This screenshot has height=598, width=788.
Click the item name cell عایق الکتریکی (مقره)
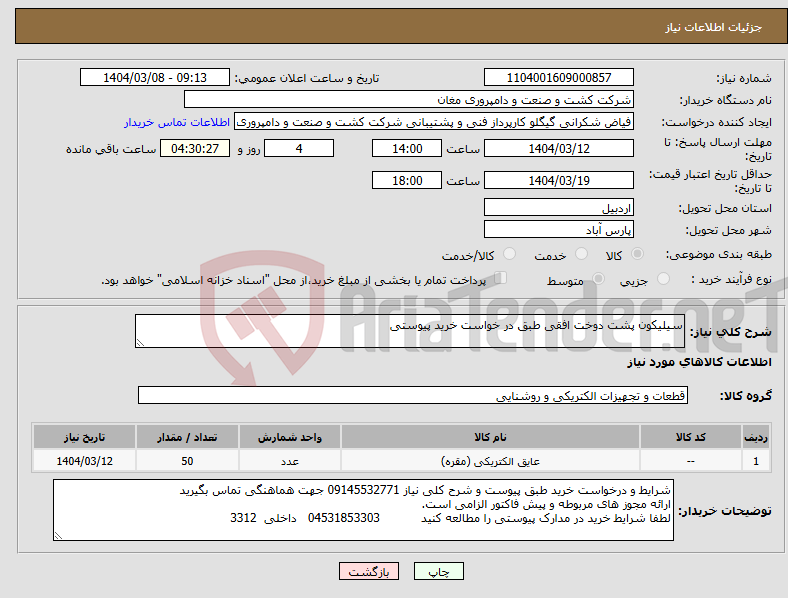[490, 461]
